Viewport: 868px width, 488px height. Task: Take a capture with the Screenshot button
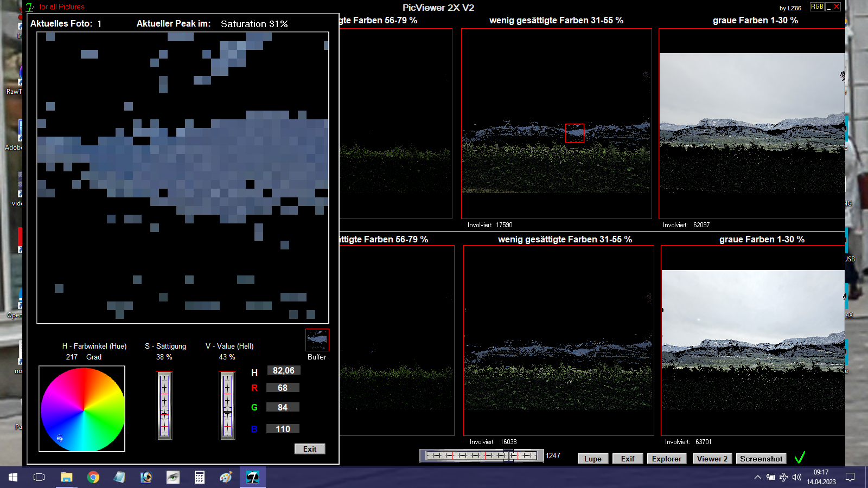click(x=761, y=459)
